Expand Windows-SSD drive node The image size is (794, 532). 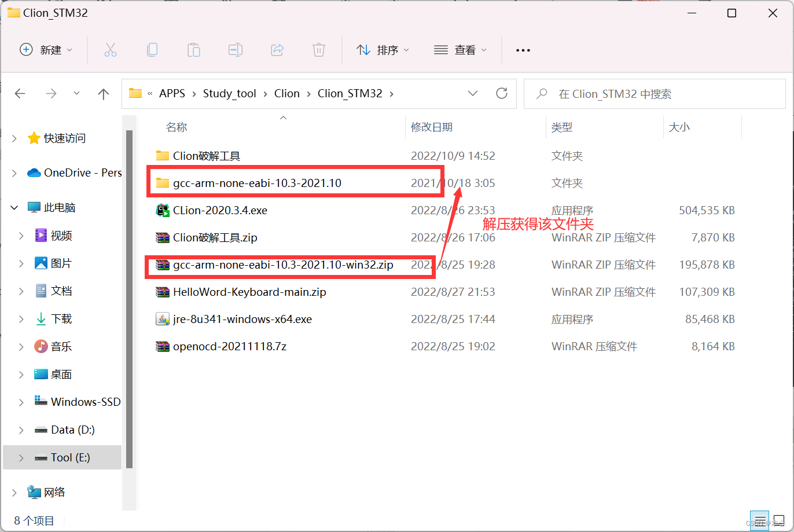click(21, 402)
